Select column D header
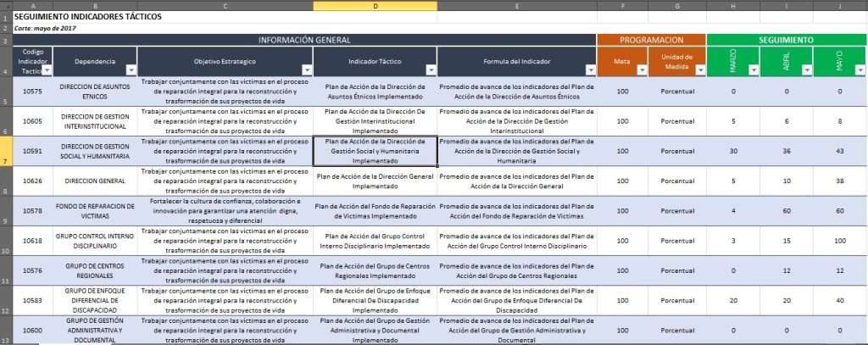The height and width of the screenshot is (345, 868). point(375,6)
